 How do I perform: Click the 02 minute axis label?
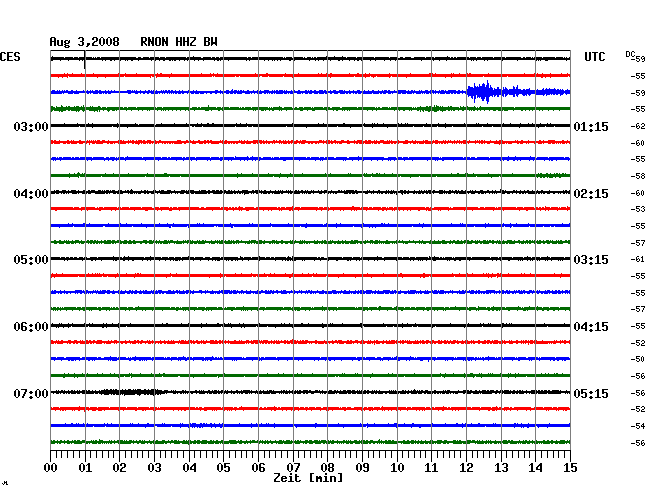point(119,468)
